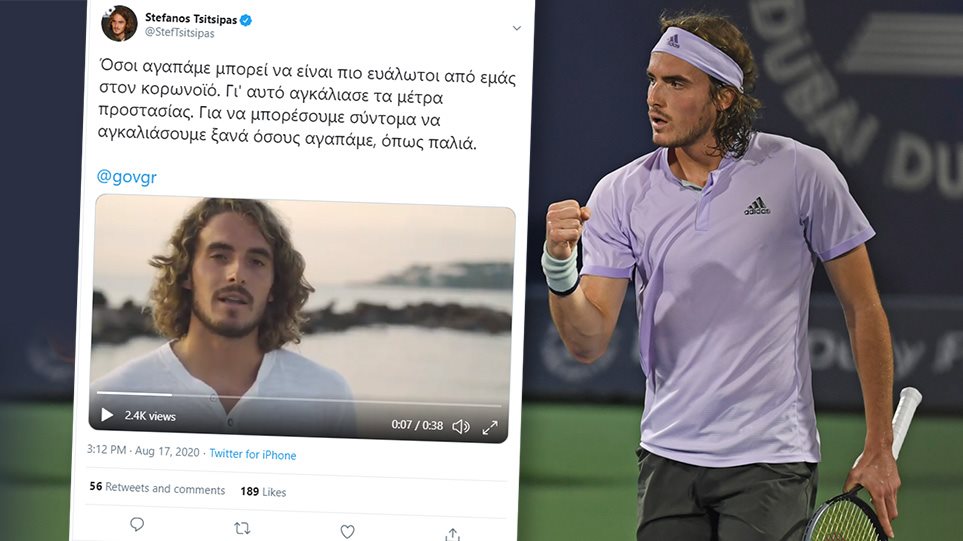Click the video thumbnail of Tsitsipas
Image resolution: width=963 pixels, height=541 pixels.
300,300
